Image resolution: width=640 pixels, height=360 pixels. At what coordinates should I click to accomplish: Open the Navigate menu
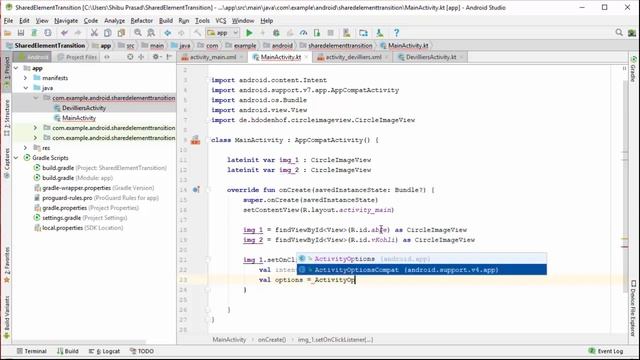tap(66, 20)
